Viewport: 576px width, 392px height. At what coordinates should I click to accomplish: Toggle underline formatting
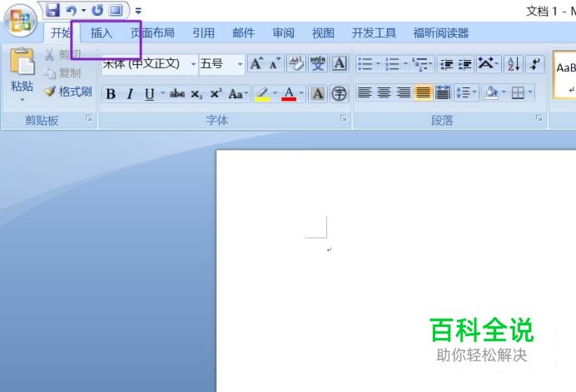click(x=149, y=94)
